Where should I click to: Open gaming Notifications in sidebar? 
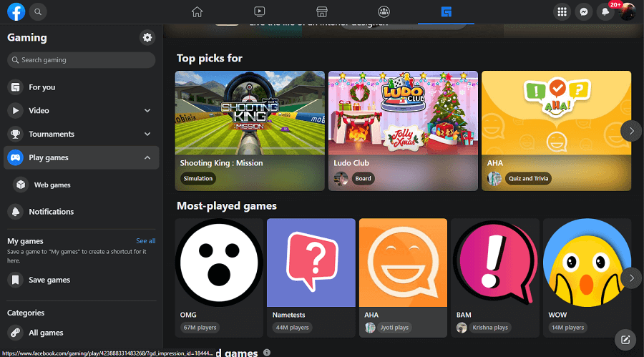click(81, 212)
